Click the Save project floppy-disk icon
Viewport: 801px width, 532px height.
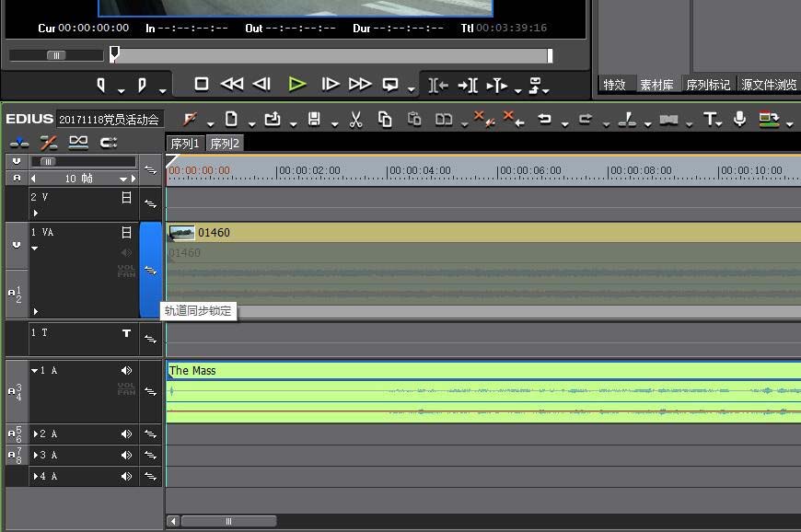click(x=314, y=120)
